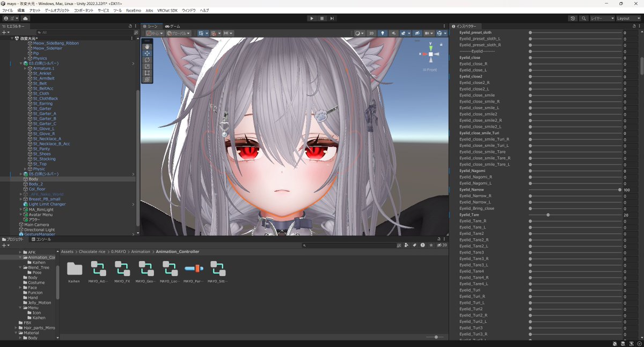Open the FaceEmo menu

(x=134, y=10)
